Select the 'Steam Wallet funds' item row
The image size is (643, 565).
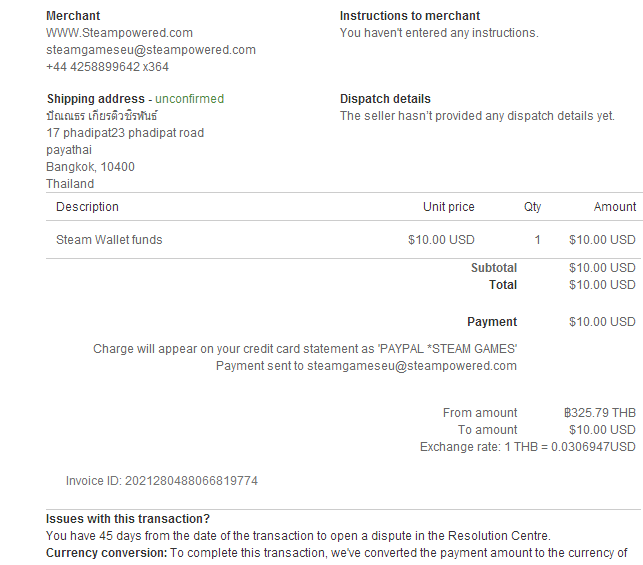pyautogui.click(x=109, y=240)
